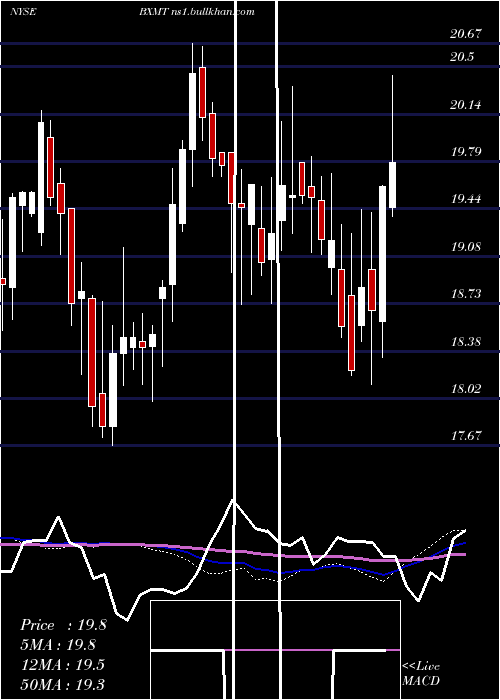
Task: Click the Price : 19.8 readout
Action: [63, 625]
